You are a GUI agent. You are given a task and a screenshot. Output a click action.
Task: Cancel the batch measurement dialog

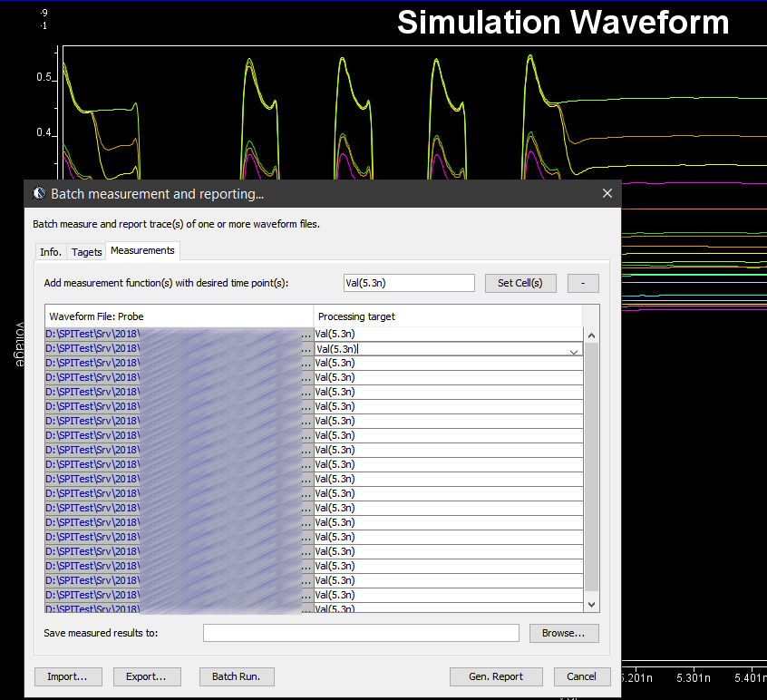pyautogui.click(x=581, y=676)
